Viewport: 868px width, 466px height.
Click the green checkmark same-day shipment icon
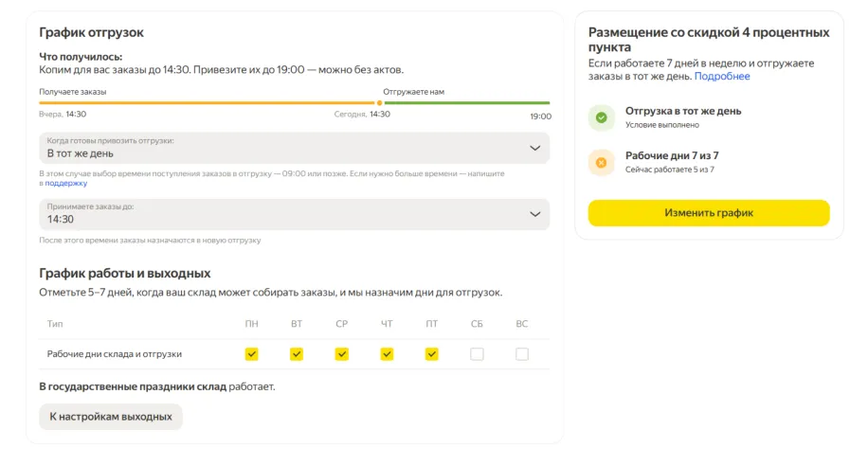point(600,117)
